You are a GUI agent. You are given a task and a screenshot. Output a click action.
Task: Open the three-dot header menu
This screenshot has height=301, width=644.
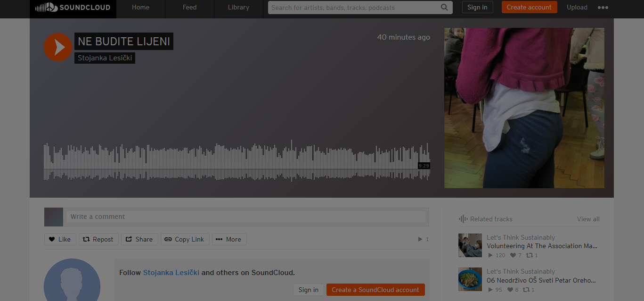click(603, 8)
